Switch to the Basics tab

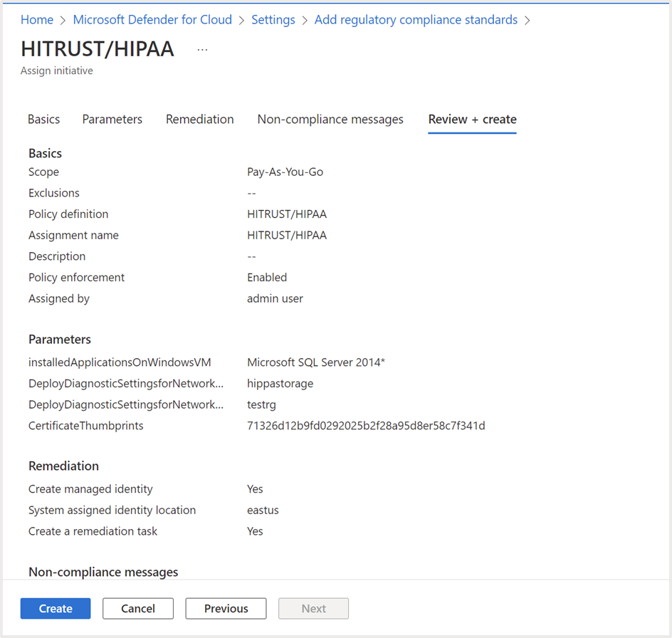(x=43, y=120)
